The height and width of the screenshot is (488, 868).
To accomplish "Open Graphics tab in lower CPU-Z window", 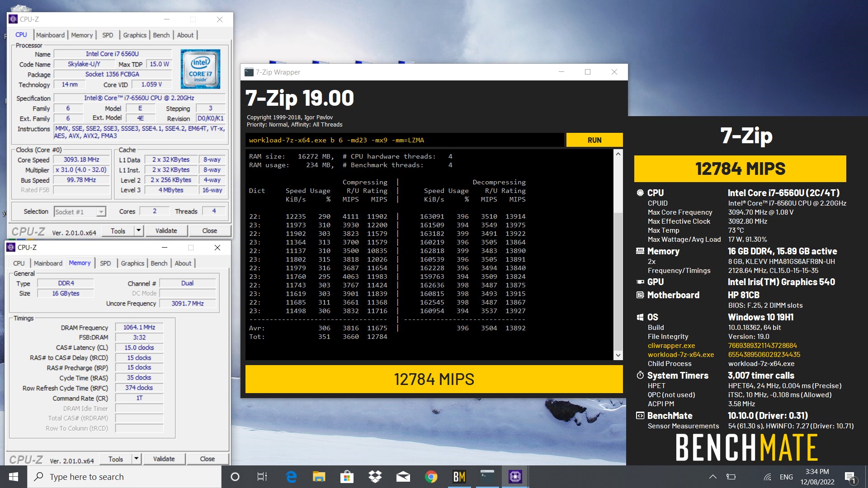I will [x=132, y=263].
